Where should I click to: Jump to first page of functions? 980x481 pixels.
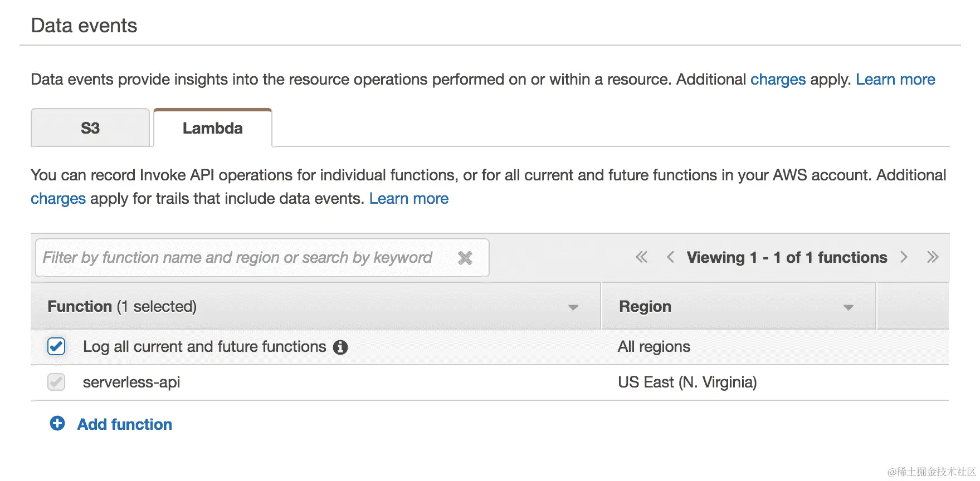[642, 257]
